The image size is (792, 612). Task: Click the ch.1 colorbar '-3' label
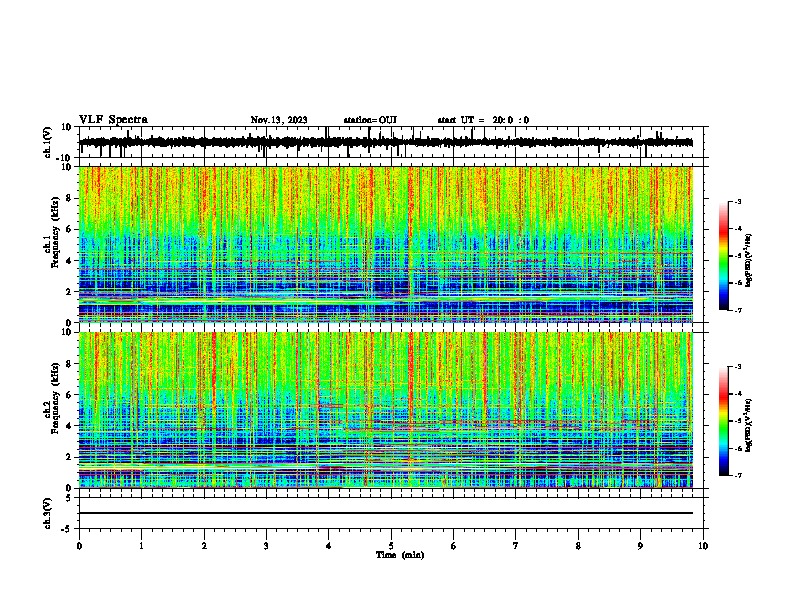pyautogui.click(x=737, y=201)
